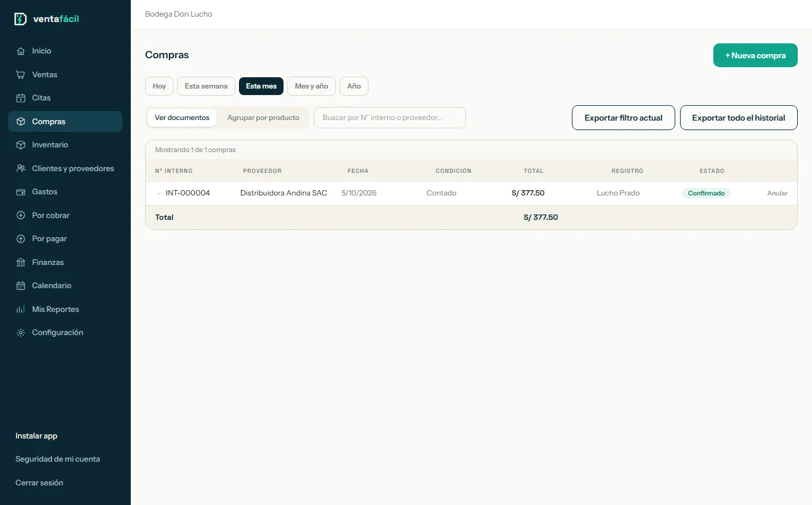Switch to Agrupar por producto view

coord(263,118)
